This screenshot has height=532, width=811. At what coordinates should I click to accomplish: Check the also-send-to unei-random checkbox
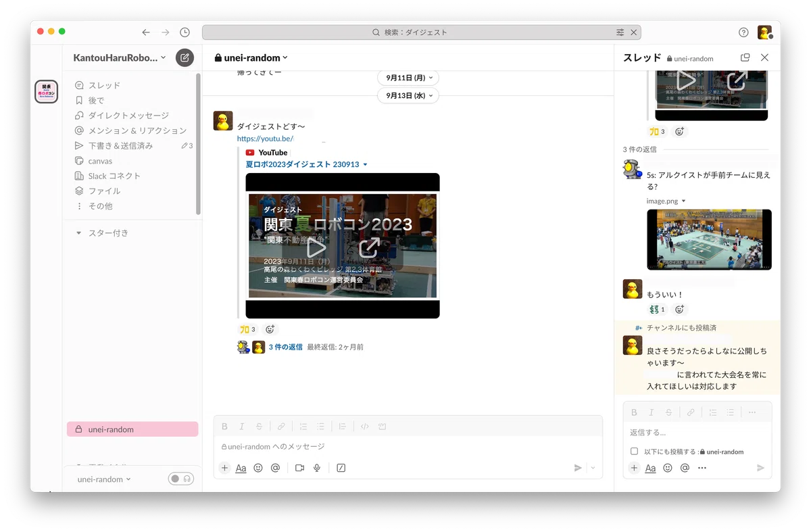pyautogui.click(x=634, y=452)
